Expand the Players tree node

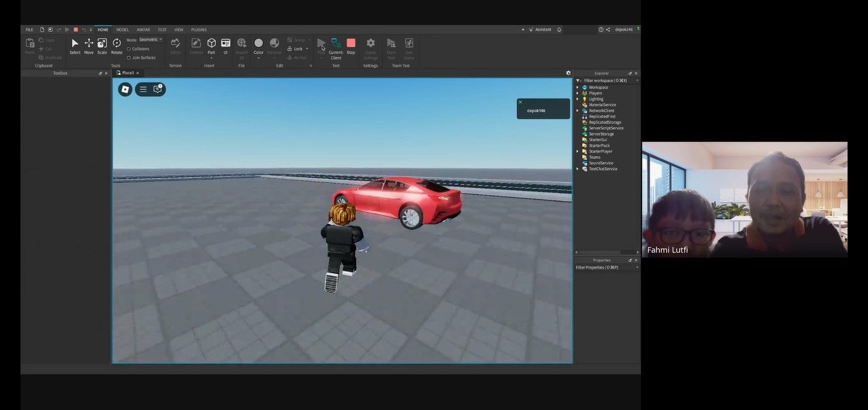point(578,93)
